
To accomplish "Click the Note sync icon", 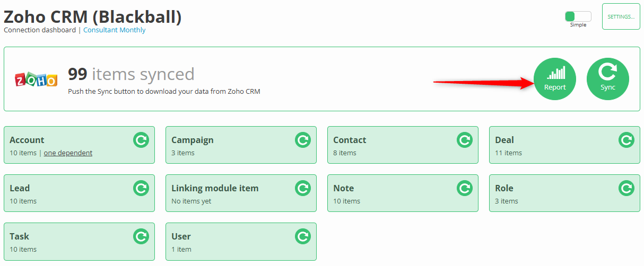I will [x=464, y=188].
